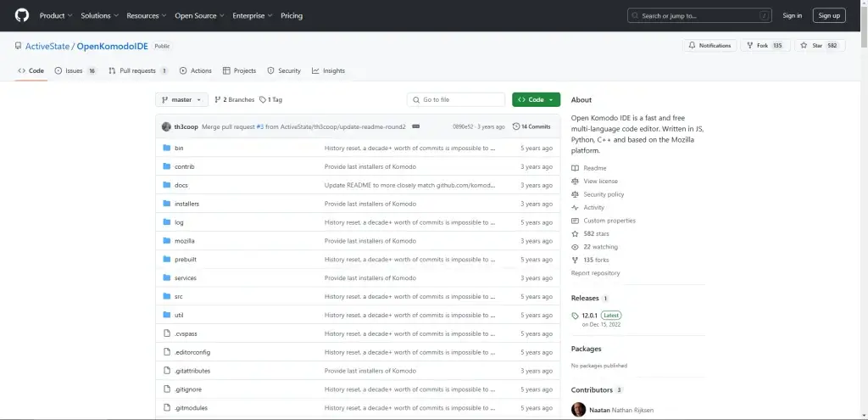Expand the Solutions navigation menu
868x420 pixels.
99,15
